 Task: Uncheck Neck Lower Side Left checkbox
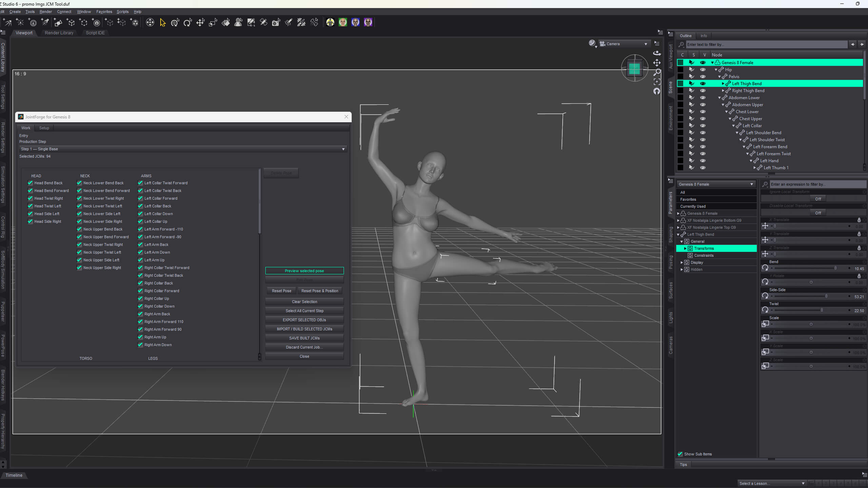[x=79, y=214]
